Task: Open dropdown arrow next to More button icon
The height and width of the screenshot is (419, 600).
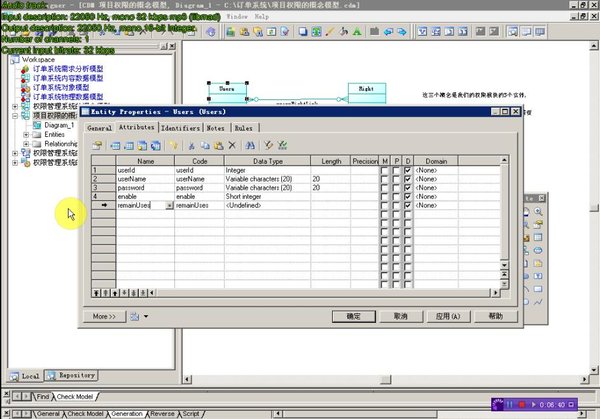Action: point(146,316)
